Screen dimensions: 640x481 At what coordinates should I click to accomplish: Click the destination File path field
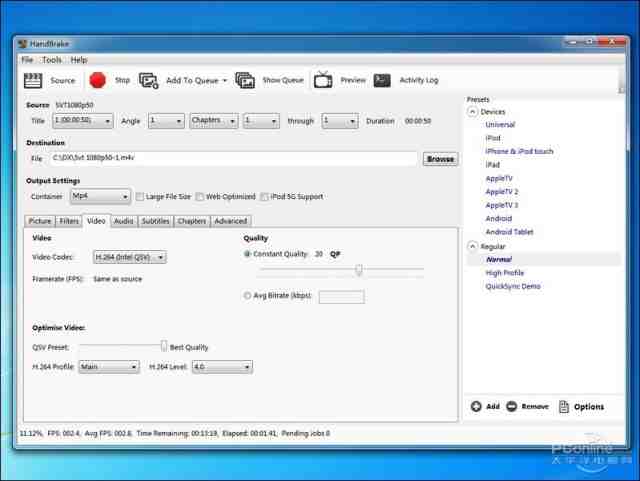click(234, 158)
